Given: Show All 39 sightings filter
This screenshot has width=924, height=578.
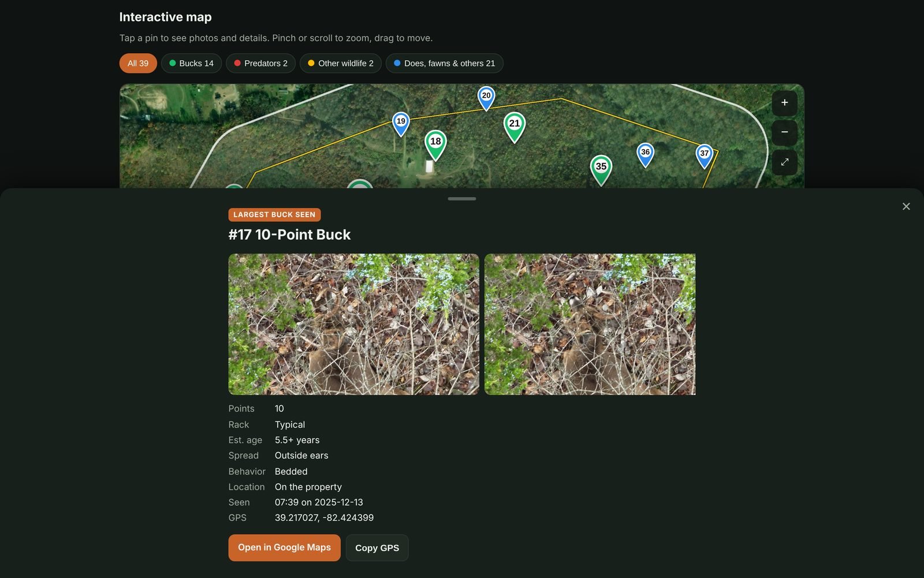Looking at the screenshot, I should 138,64.
